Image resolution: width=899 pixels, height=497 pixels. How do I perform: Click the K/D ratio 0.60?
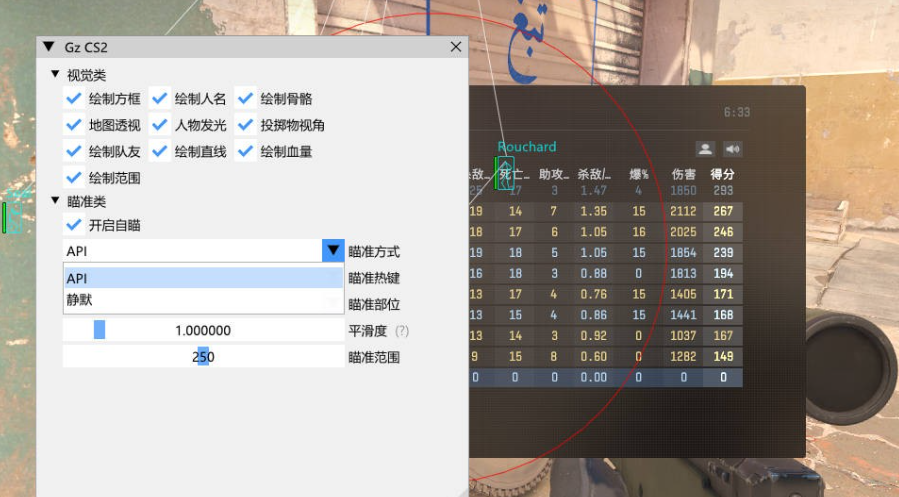[593, 356]
